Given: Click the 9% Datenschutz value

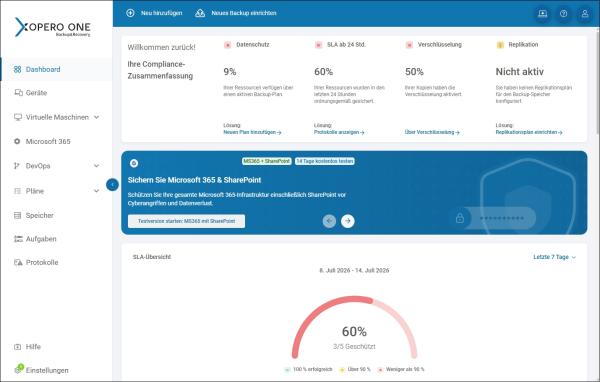Looking at the screenshot, I should [230, 72].
